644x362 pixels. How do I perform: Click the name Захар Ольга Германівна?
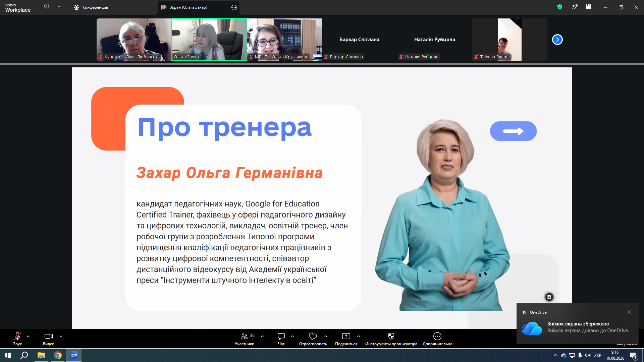(229, 173)
